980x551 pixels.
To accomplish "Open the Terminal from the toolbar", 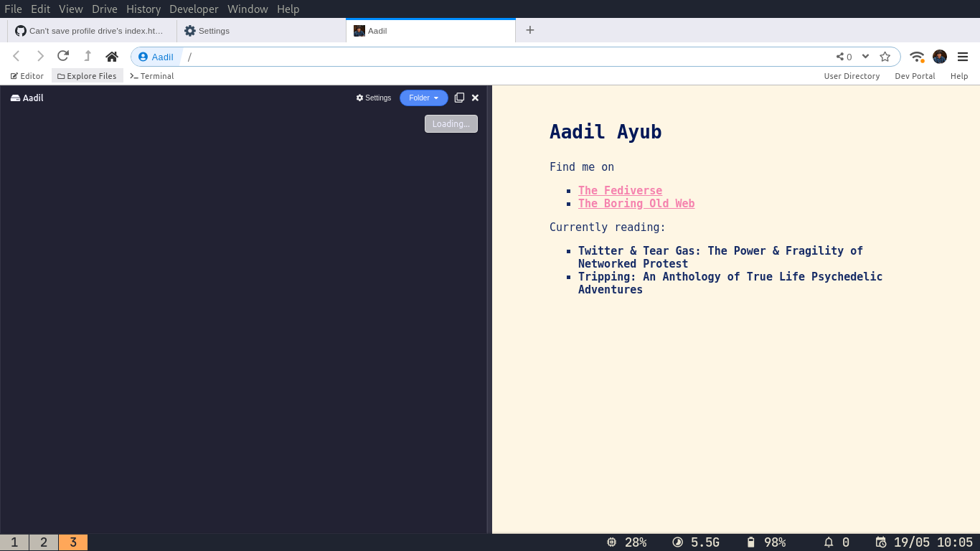I will tap(151, 75).
